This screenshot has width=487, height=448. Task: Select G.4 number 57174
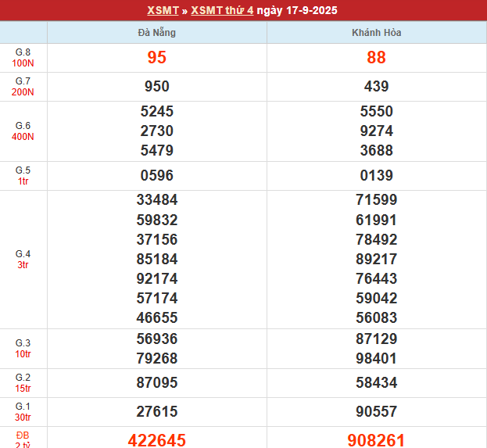(x=157, y=298)
